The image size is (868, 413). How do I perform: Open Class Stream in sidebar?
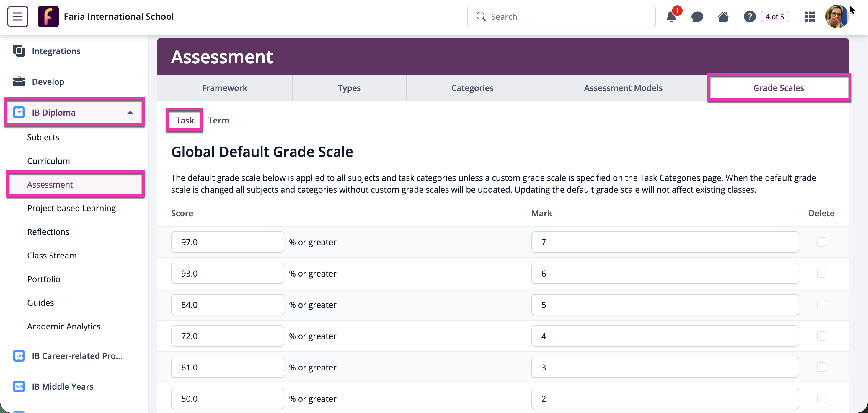(x=52, y=255)
